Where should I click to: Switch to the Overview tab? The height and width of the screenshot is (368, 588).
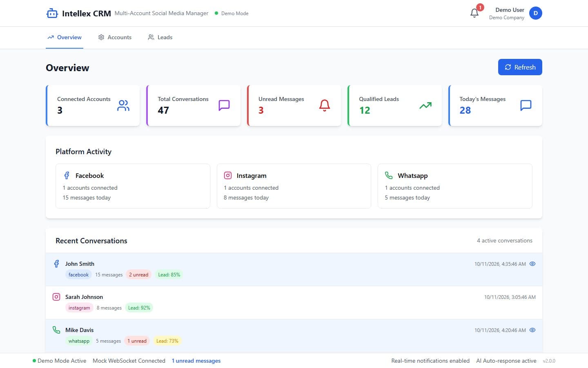pyautogui.click(x=65, y=37)
